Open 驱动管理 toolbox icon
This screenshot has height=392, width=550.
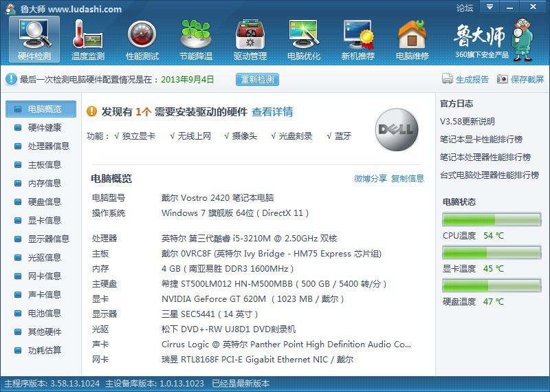(x=250, y=39)
